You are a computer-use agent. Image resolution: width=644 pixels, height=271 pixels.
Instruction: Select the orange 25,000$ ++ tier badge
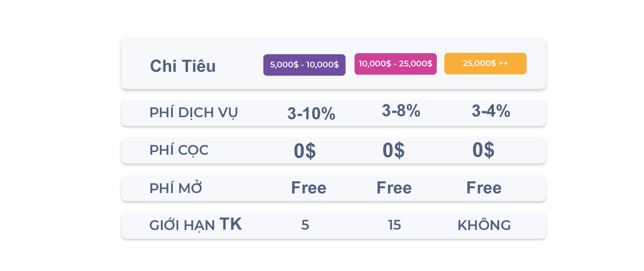(485, 63)
